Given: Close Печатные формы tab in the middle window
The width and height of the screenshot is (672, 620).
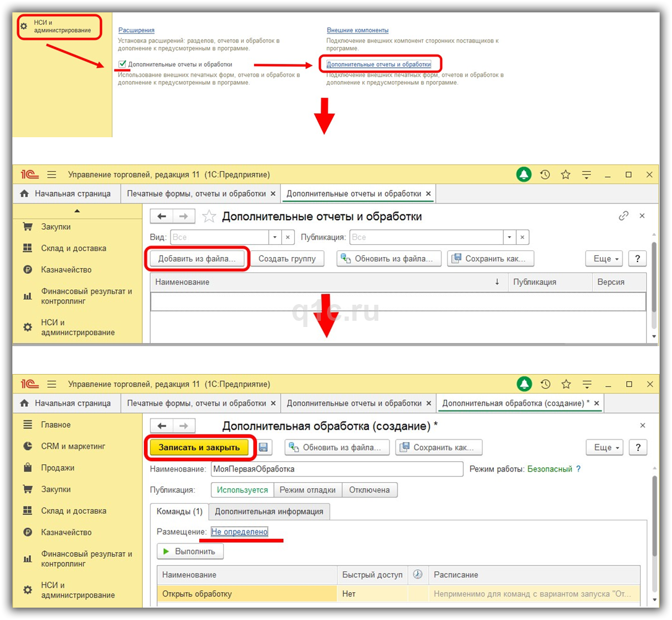Looking at the screenshot, I should (x=273, y=193).
